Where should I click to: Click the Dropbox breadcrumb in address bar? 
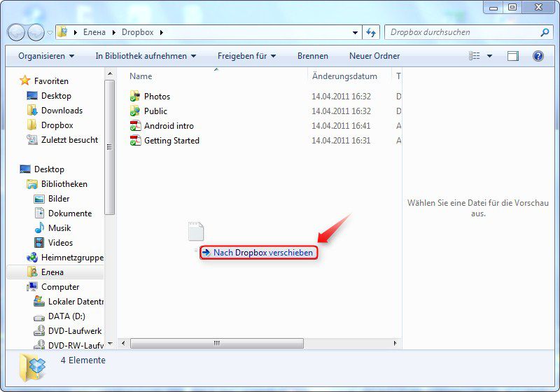(137, 32)
